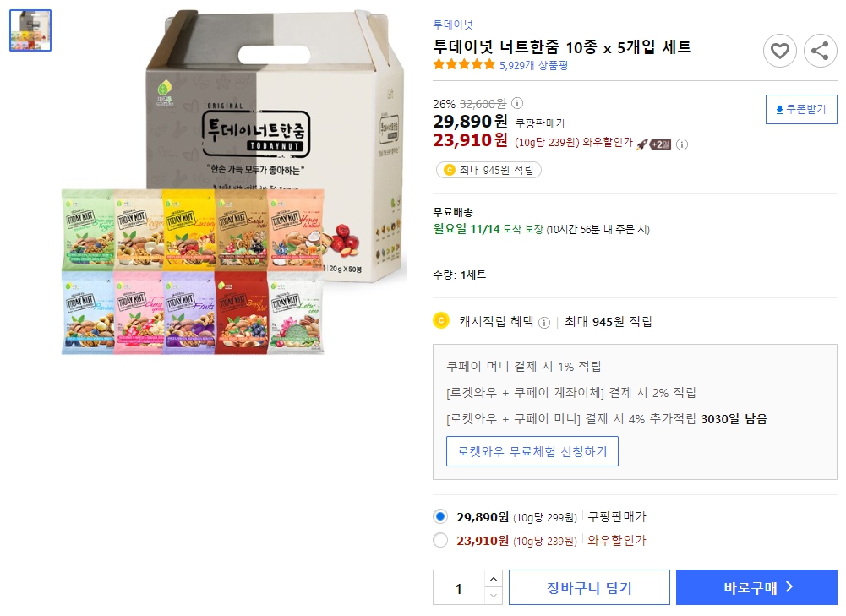Decrease quantity with the down stepper arrow

[494, 594]
